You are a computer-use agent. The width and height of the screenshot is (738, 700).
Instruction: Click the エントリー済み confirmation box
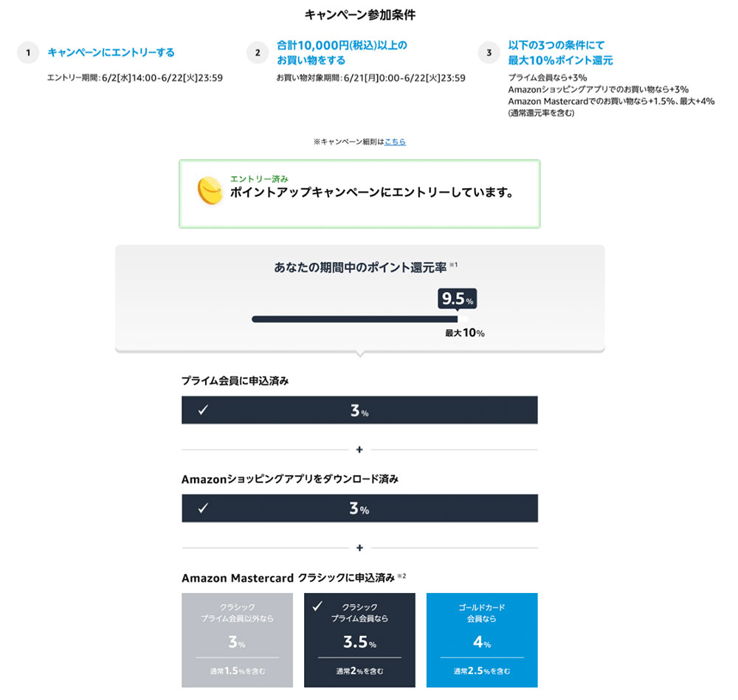click(x=359, y=194)
